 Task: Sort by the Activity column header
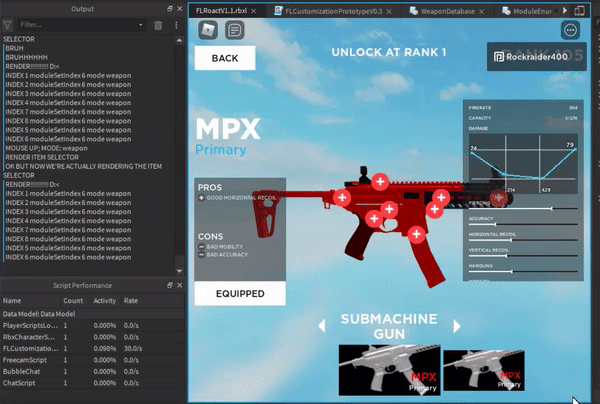(x=105, y=301)
